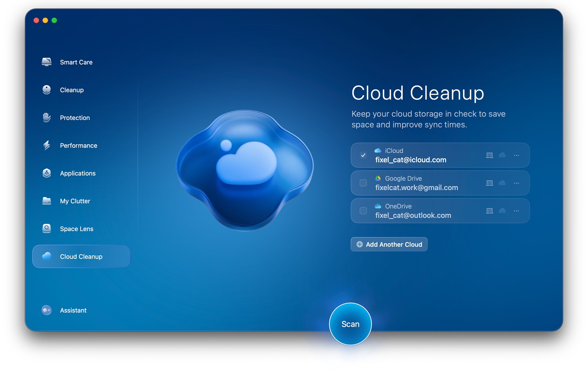The image size is (588, 373).
Task: Open the Applications section
Action: tap(77, 173)
